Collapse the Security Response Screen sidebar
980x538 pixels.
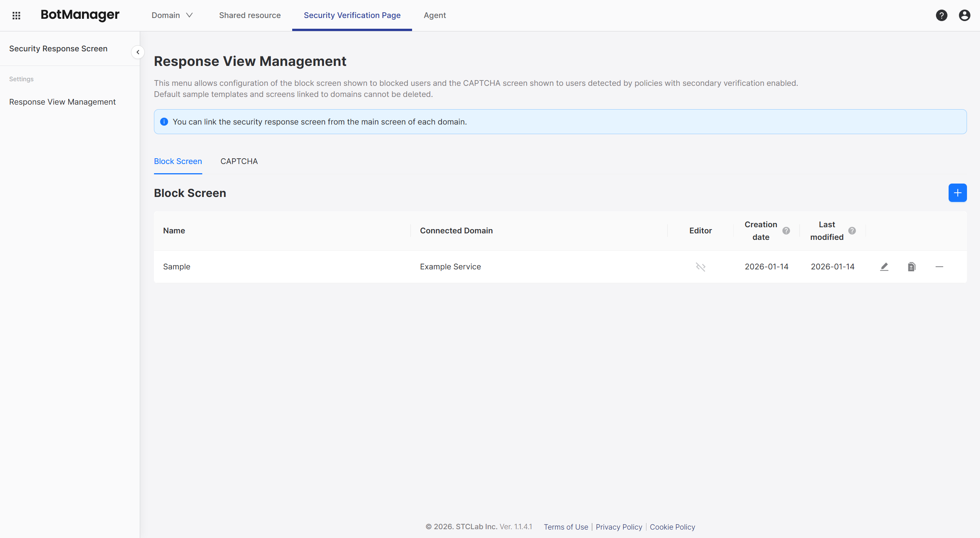tap(138, 52)
